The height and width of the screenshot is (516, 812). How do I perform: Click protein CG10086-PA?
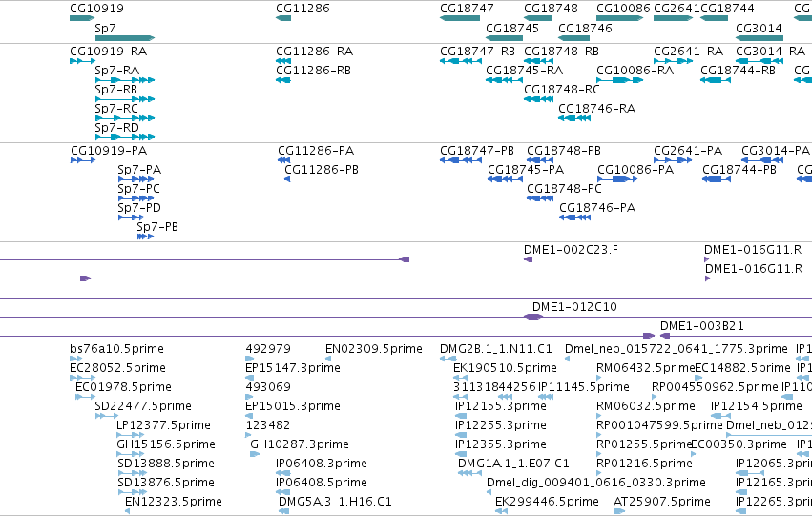pos(635,170)
